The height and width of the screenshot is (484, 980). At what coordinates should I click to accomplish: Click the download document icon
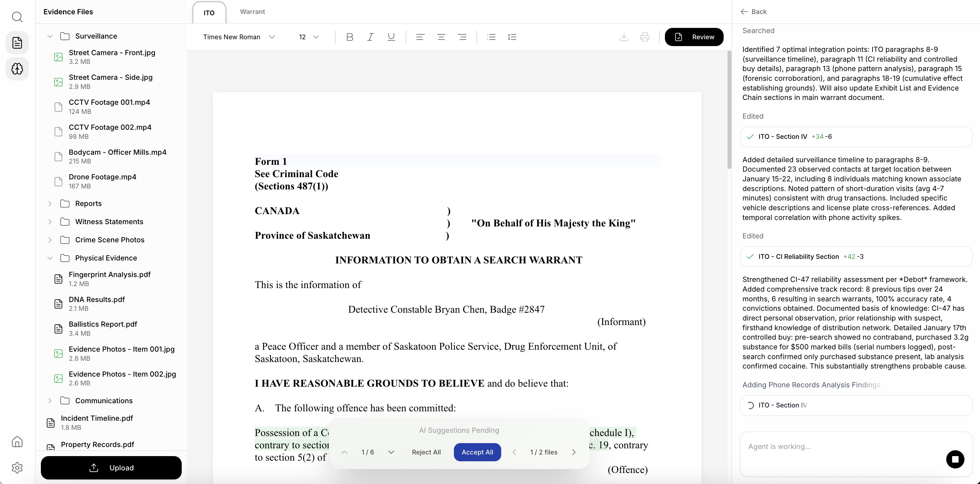[x=624, y=37]
